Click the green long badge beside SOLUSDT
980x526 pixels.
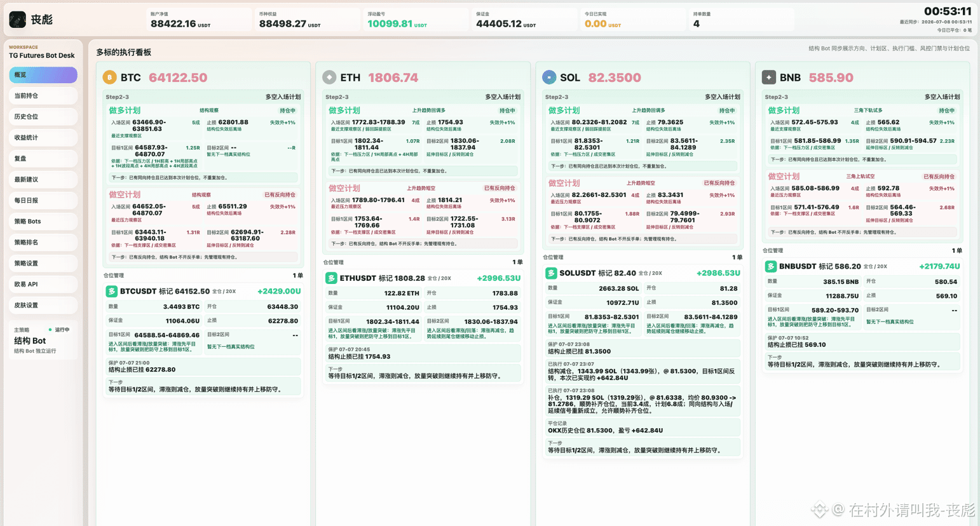click(x=551, y=273)
